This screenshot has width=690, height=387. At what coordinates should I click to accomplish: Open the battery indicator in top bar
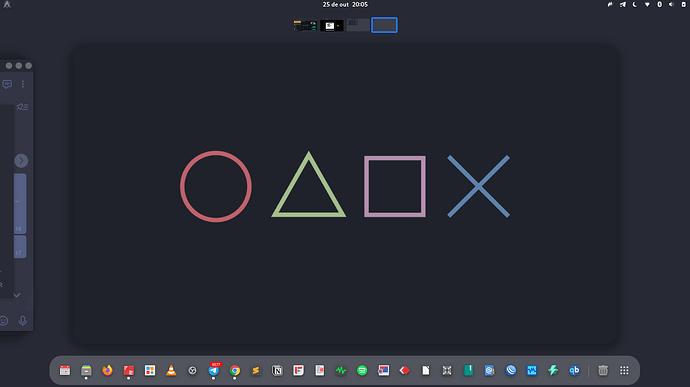(684, 4)
